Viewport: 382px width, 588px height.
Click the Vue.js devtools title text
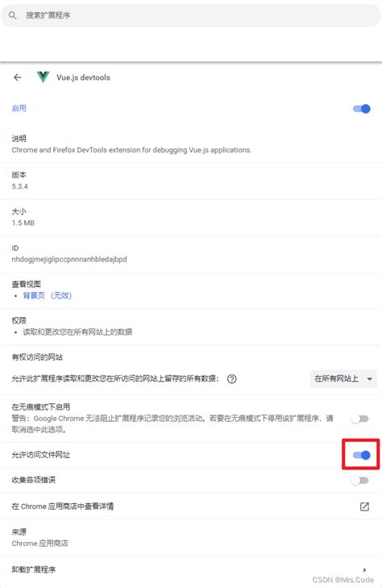(x=83, y=77)
